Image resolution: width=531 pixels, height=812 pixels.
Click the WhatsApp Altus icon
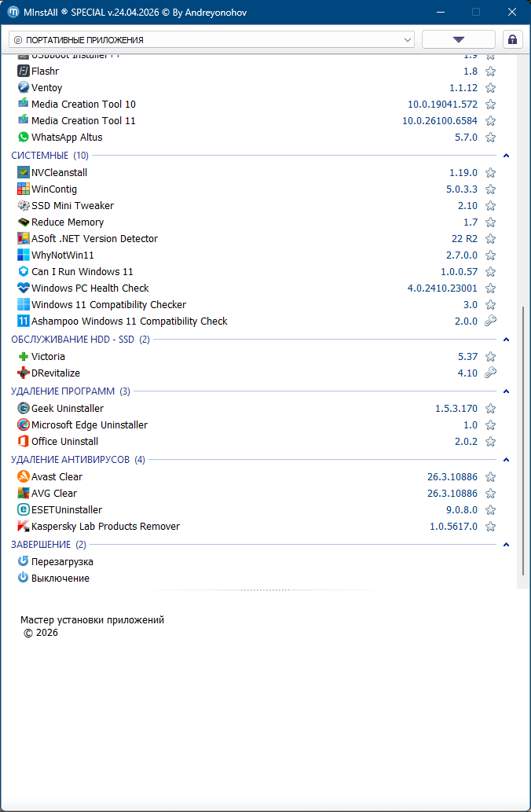tap(24, 138)
